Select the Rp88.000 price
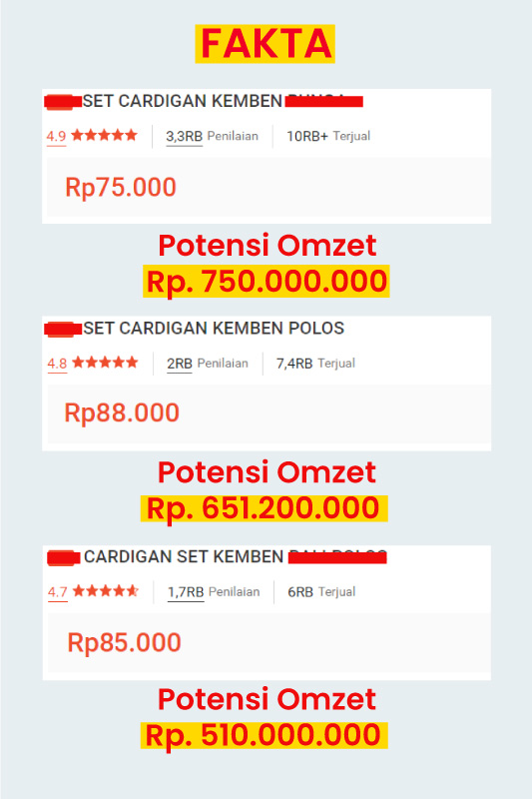 coord(122,412)
